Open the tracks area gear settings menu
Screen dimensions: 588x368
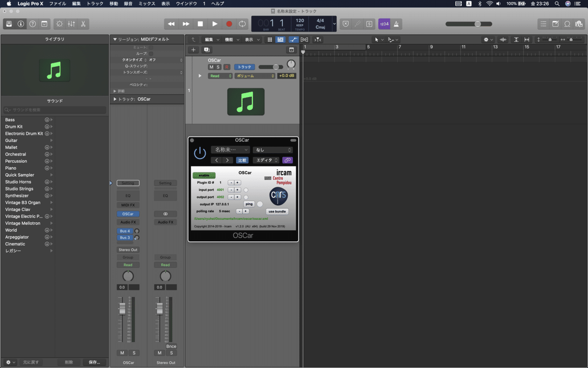pyautogui.click(x=488, y=40)
